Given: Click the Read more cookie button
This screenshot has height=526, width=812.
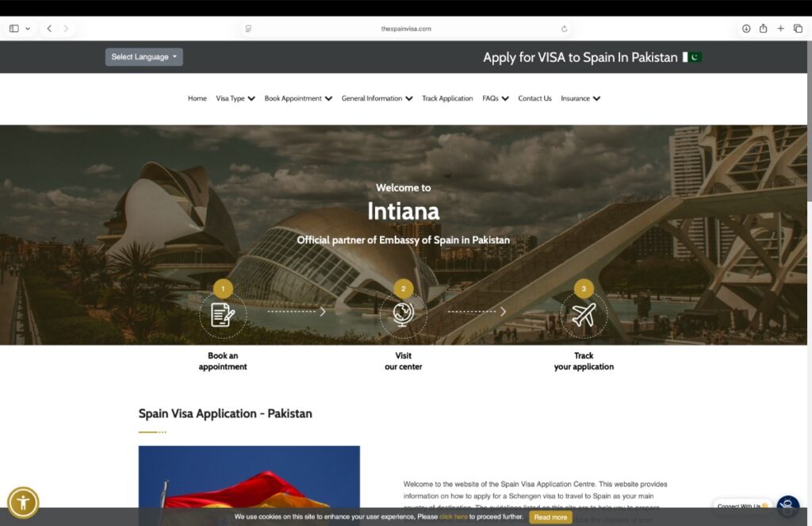Looking at the screenshot, I should tap(550, 517).
